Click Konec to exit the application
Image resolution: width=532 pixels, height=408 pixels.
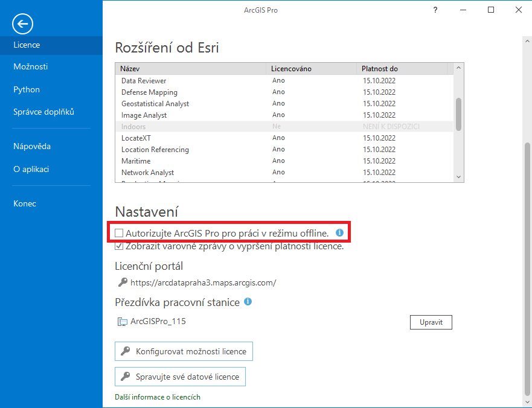click(24, 203)
